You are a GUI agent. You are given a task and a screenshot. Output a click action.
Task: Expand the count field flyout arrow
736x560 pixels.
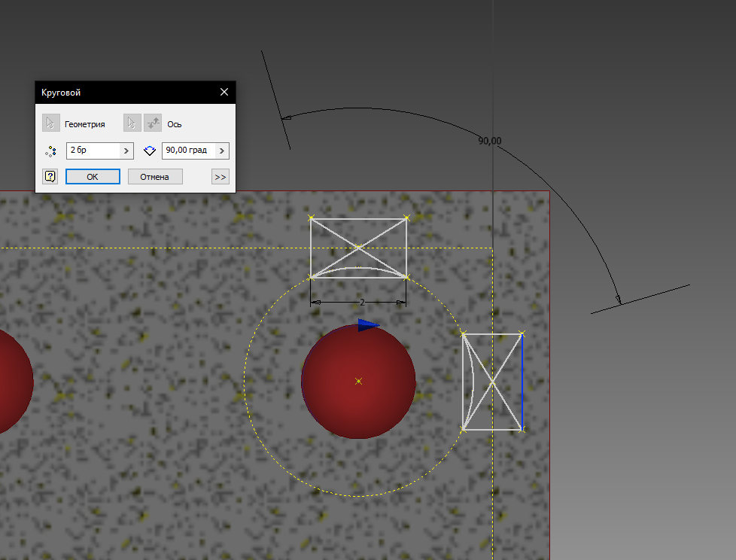pos(126,151)
